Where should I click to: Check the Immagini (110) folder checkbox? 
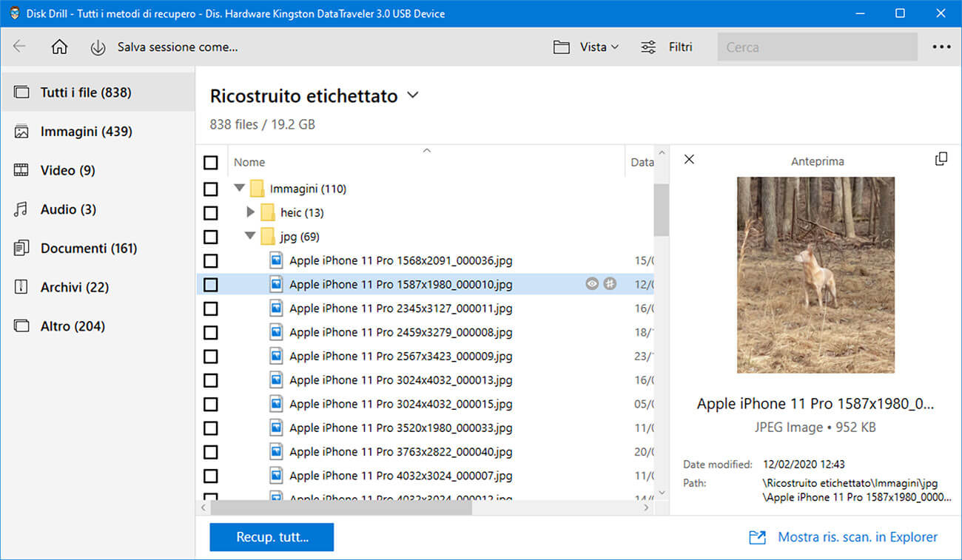coord(211,189)
